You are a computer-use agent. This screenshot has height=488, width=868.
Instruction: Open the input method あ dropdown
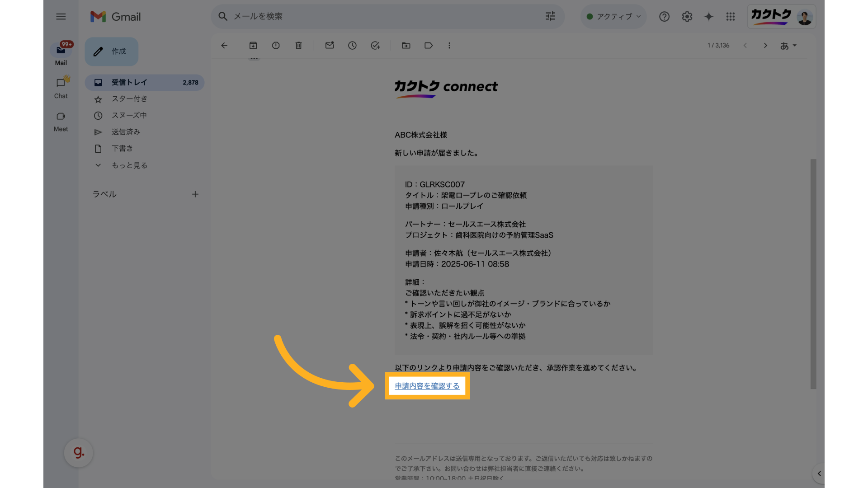pyautogui.click(x=788, y=45)
